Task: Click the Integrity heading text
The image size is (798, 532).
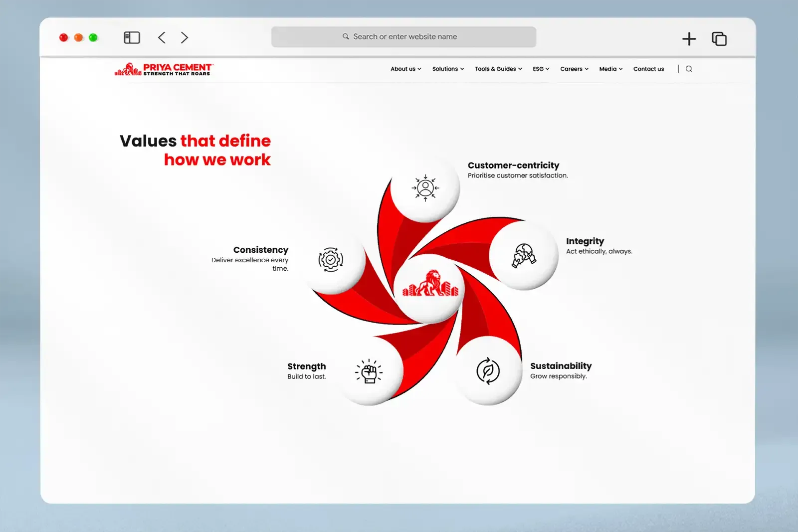Action: [x=585, y=241]
